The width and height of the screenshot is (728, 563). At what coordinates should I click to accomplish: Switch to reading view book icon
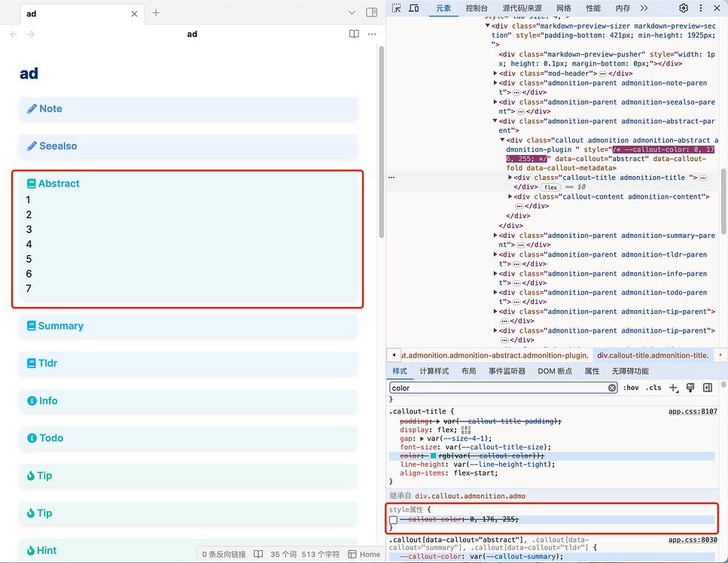pyautogui.click(x=354, y=34)
